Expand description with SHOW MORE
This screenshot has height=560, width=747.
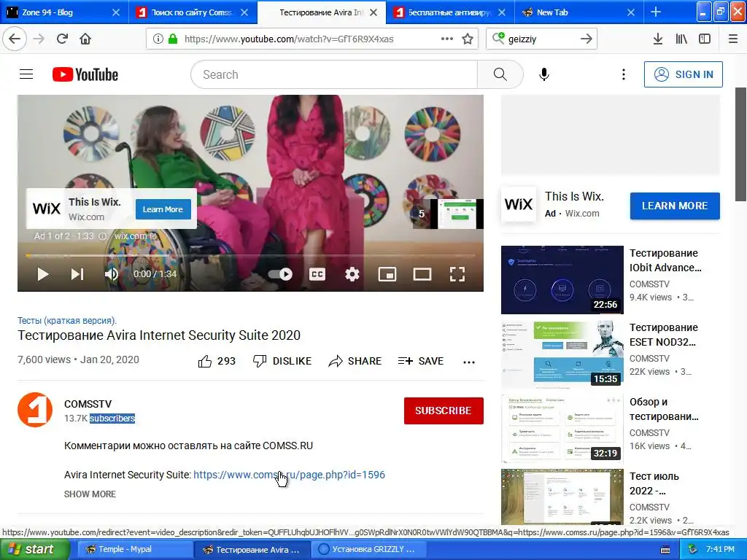tap(90, 494)
